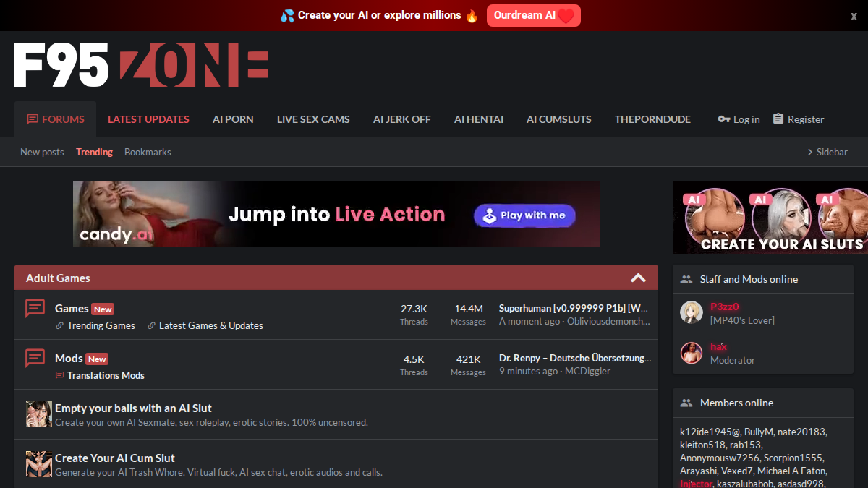Click the clipboard icon beside Register
868x488 pixels.
778,119
